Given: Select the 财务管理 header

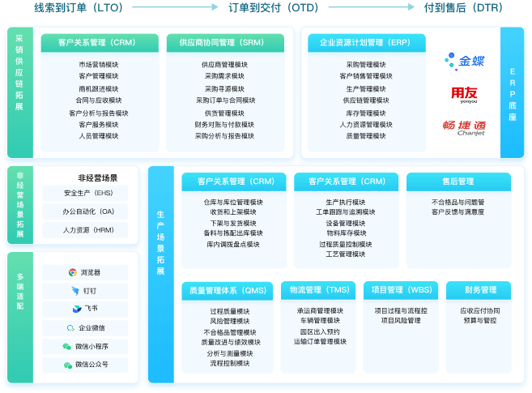Looking at the screenshot, I should tap(480, 289).
